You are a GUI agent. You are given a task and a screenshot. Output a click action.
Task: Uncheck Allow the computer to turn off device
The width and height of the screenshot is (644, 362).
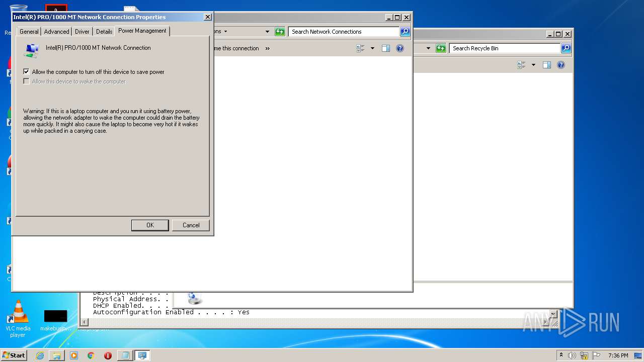(x=26, y=72)
